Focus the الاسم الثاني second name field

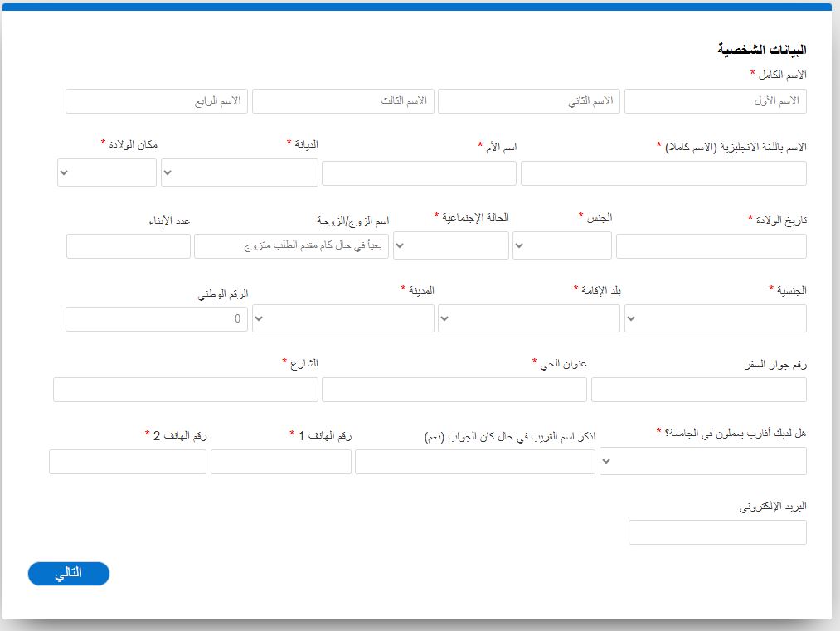pos(528,101)
